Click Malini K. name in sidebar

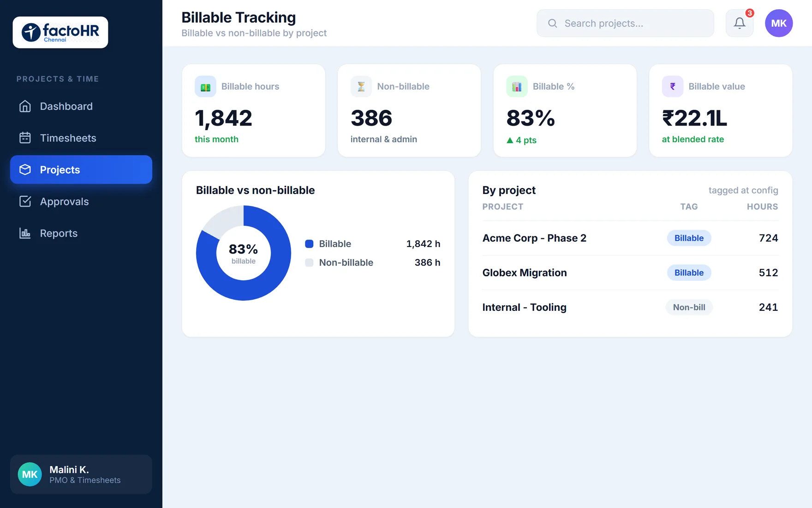click(x=69, y=470)
